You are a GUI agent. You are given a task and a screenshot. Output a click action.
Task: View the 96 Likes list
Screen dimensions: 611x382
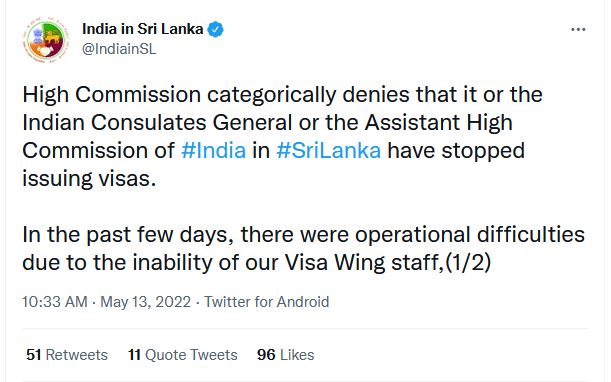[286, 355]
